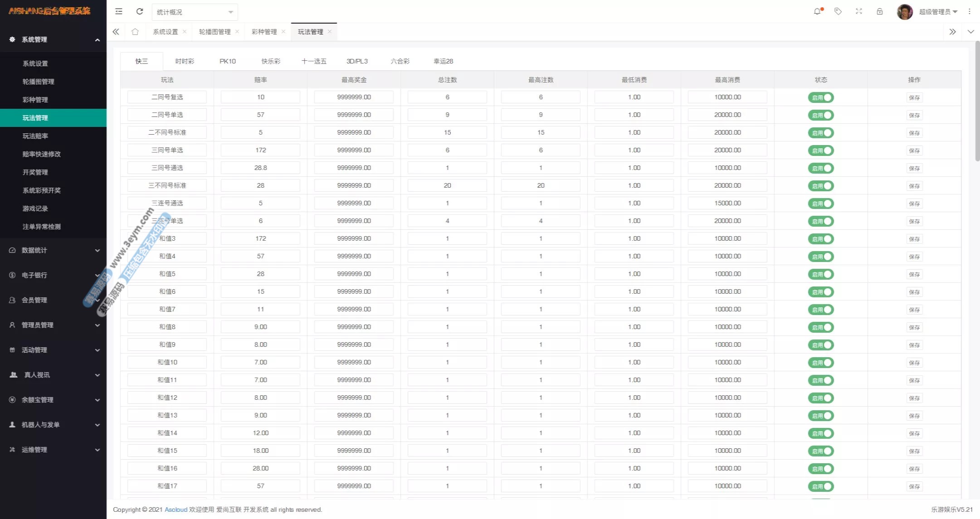
Task: Click the 赔率 field for 三同号通选
Action: click(x=260, y=168)
